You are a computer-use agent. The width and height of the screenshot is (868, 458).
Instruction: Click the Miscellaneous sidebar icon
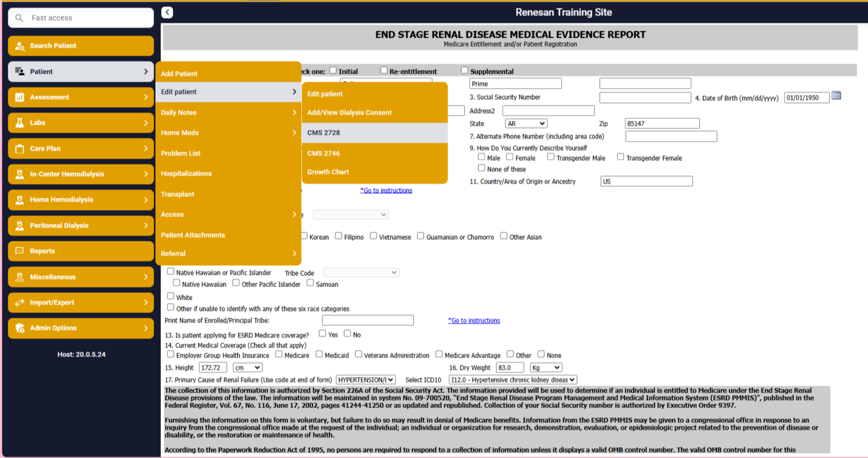coord(20,277)
